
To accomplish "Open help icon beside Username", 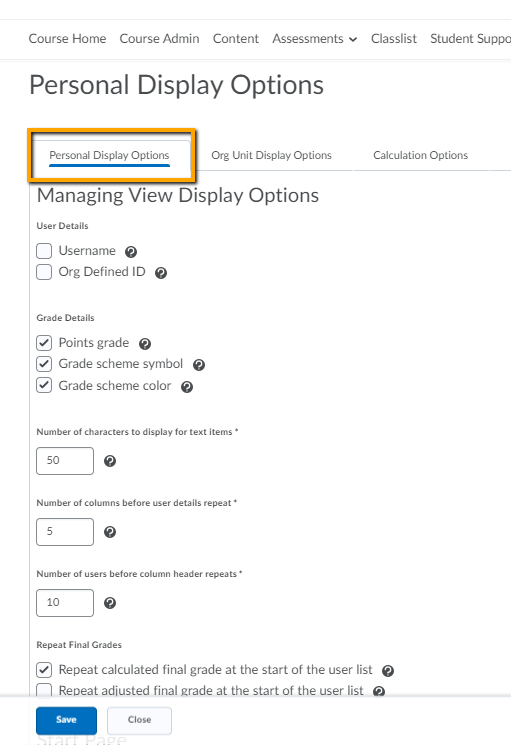I will pyautogui.click(x=131, y=251).
